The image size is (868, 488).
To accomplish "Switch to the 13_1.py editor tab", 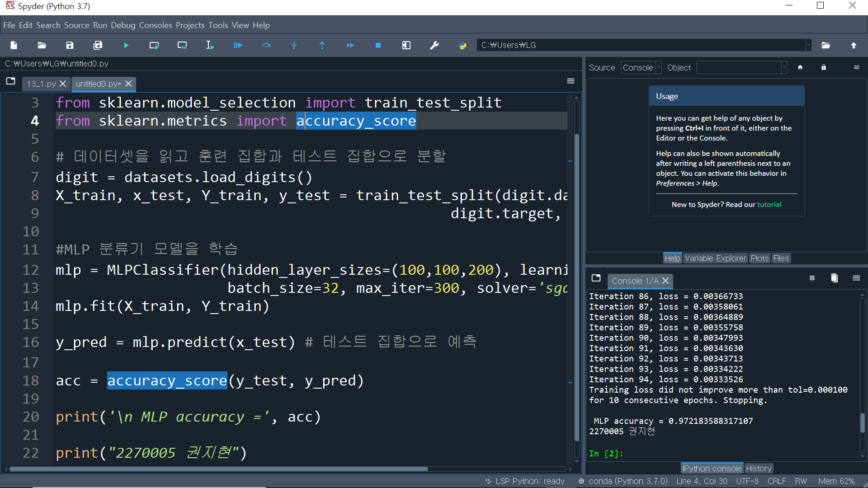I will point(42,84).
